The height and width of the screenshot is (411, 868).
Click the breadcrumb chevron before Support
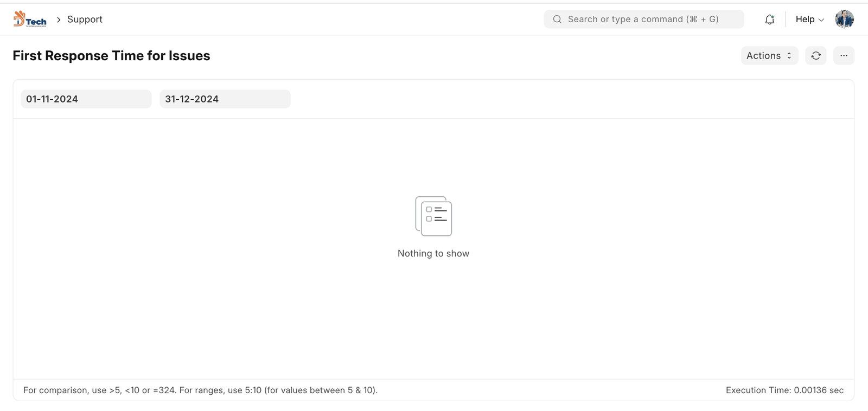tap(59, 20)
